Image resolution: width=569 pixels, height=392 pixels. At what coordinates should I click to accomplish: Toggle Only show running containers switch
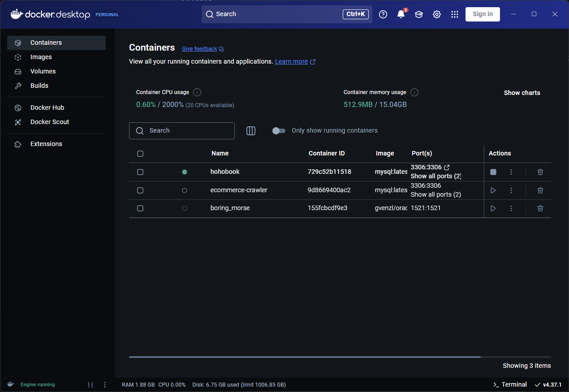tap(279, 131)
